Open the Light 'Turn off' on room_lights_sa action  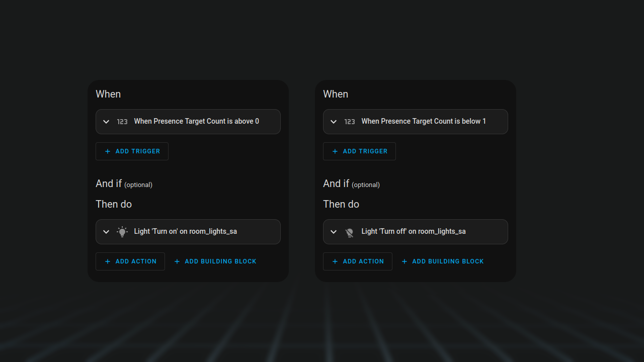414,231
